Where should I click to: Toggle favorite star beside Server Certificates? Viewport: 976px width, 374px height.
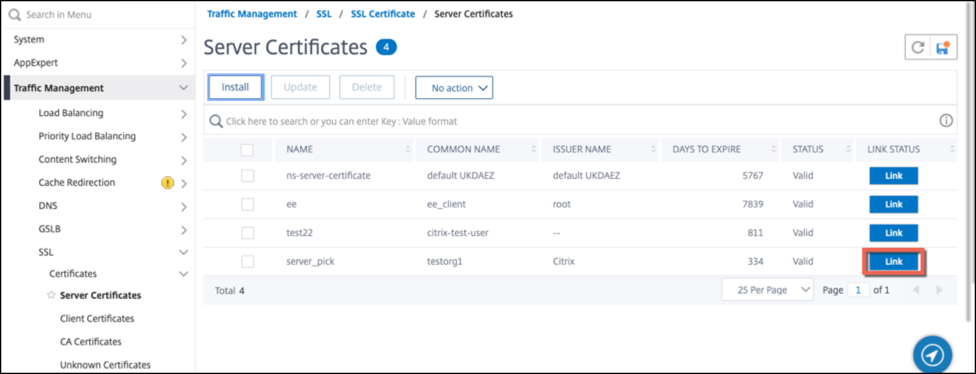(52, 295)
